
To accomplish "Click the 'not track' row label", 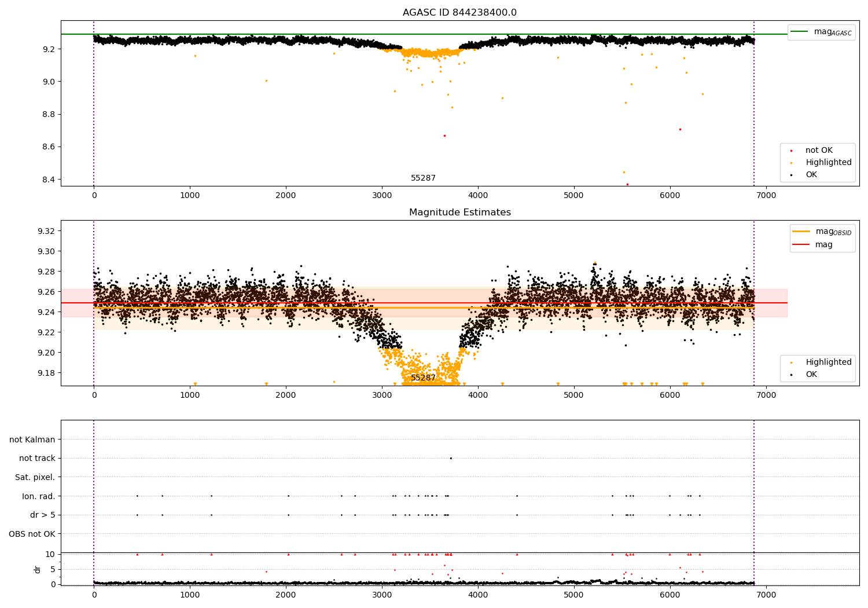I will (37, 458).
